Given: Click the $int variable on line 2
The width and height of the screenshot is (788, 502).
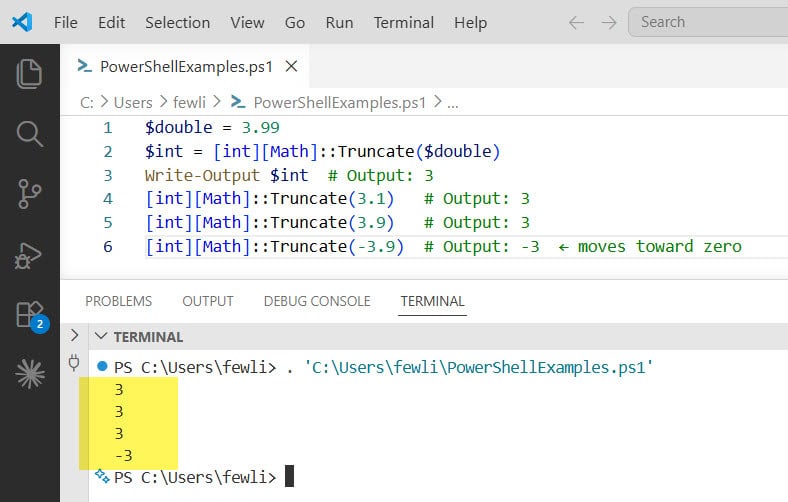Looking at the screenshot, I should (164, 151).
